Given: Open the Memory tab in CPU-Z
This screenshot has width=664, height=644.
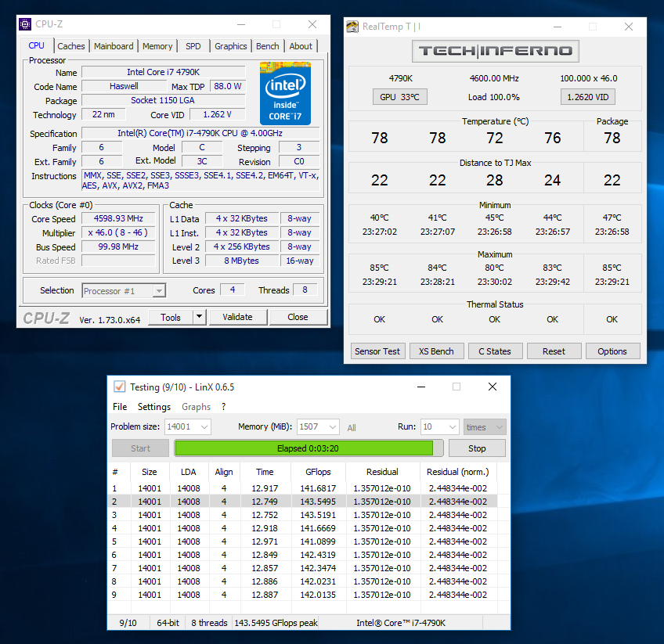Looking at the screenshot, I should (x=157, y=46).
